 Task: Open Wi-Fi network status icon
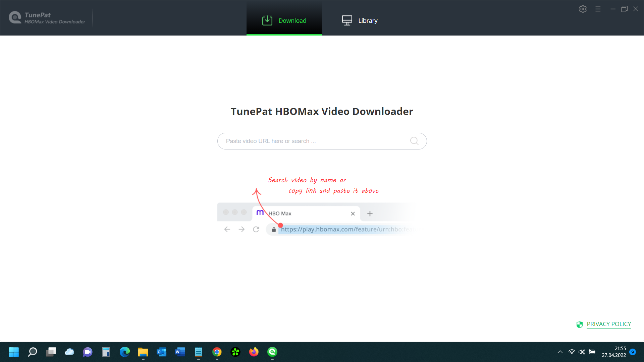572,352
